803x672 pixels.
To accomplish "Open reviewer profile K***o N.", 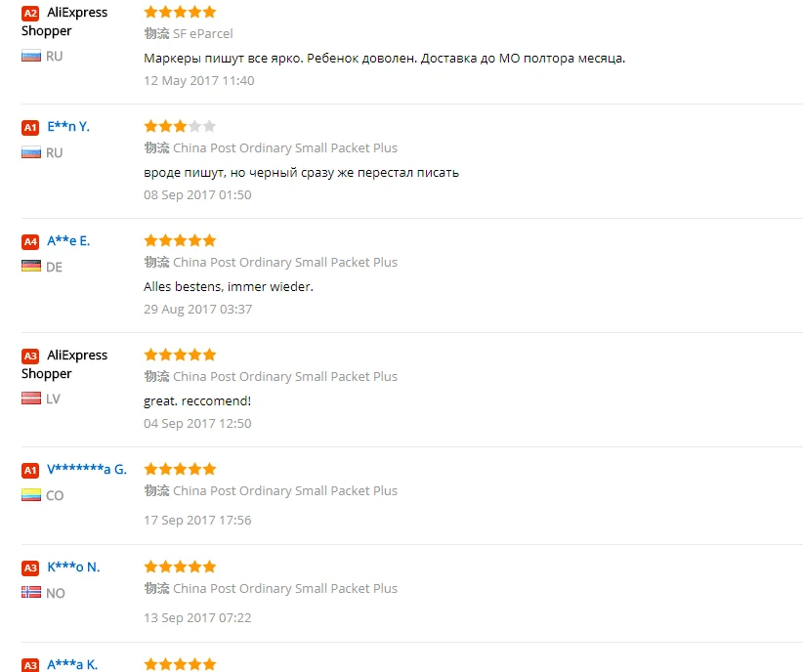I will click(x=73, y=567).
